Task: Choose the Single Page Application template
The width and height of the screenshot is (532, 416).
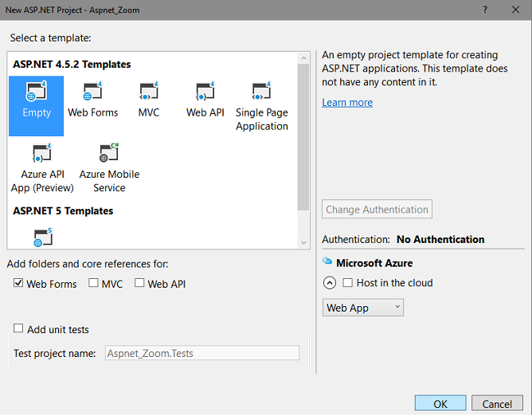Action: pos(261,106)
